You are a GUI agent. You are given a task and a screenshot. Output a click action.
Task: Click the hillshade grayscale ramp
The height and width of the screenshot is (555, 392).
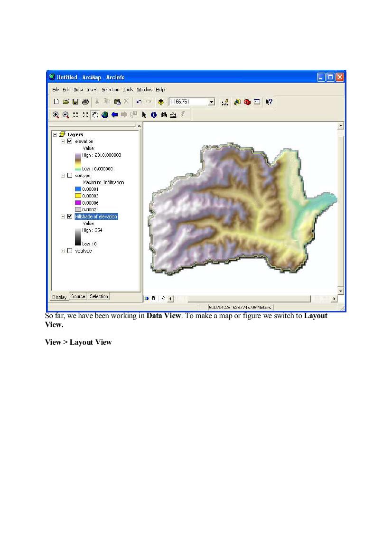click(x=78, y=237)
